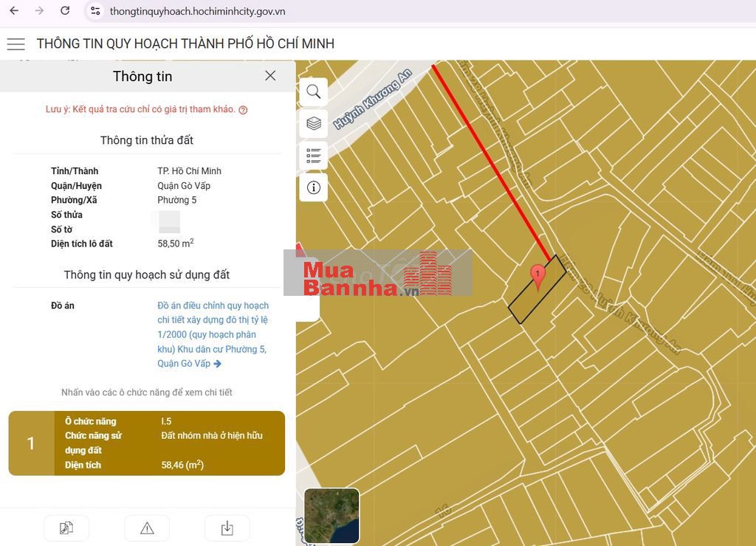Open the Đồ án điều chỉnh quy hoạch link

[x=213, y=334]
